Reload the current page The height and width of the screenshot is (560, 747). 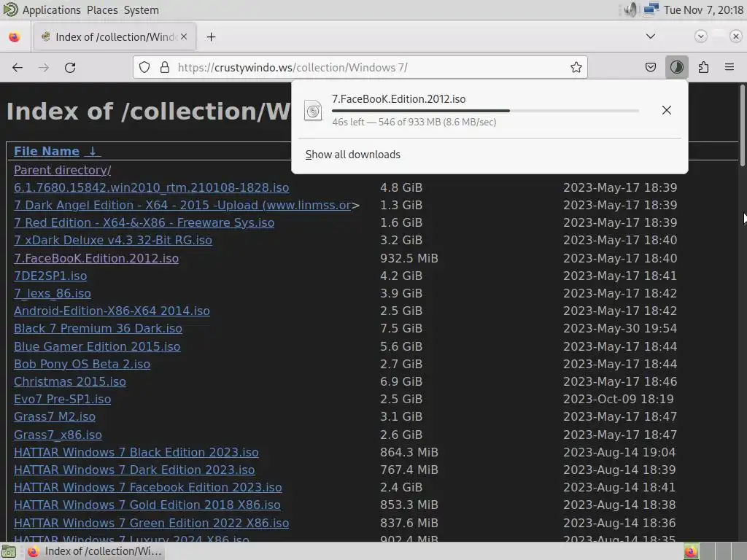(x=70, y=68)
